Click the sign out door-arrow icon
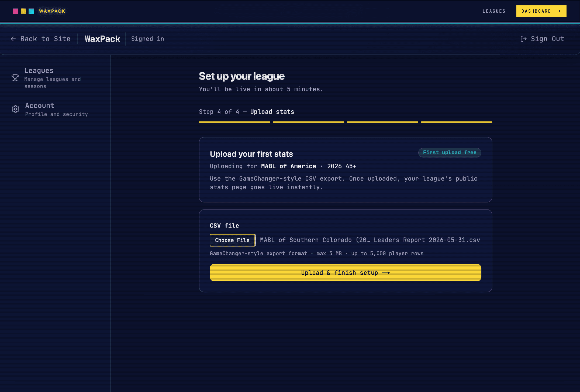This screenshot has height=392, width=580. [523, 39]
